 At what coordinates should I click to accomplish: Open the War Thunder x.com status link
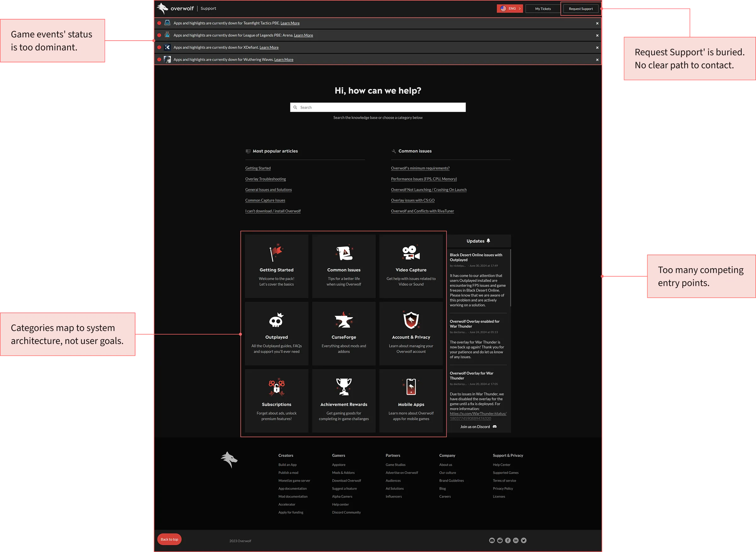click(x=478, y=416)
